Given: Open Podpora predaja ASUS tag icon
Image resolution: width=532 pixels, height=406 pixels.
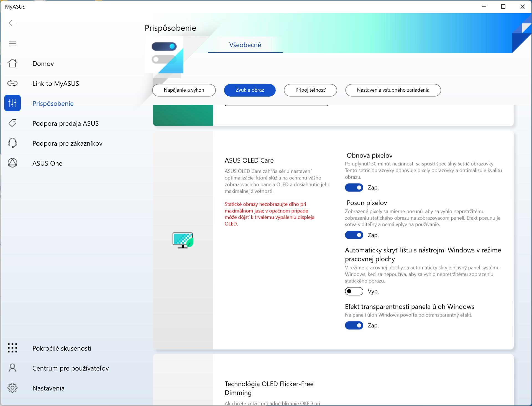Looking at the screenshot, I should pos(12,123).
